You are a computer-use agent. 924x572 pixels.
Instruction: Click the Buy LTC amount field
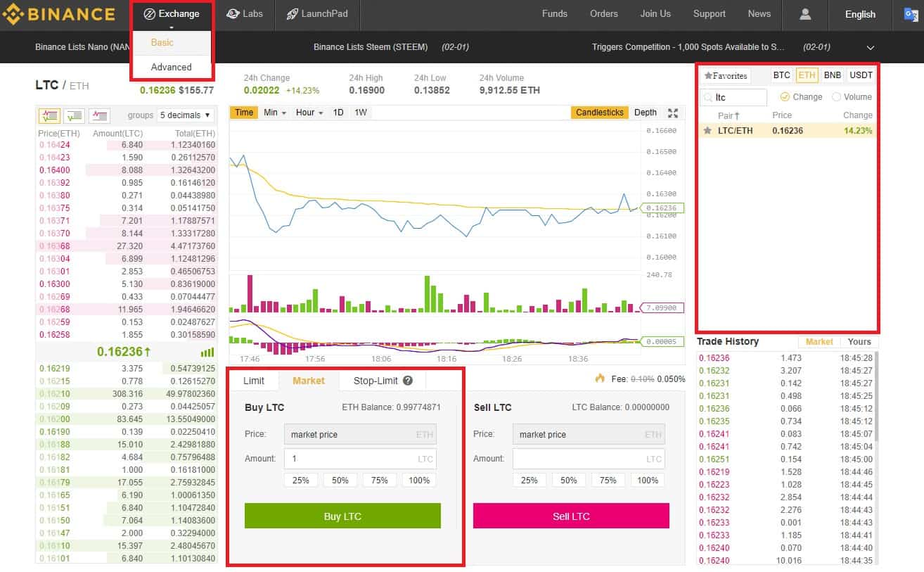[x=360, y=459]
